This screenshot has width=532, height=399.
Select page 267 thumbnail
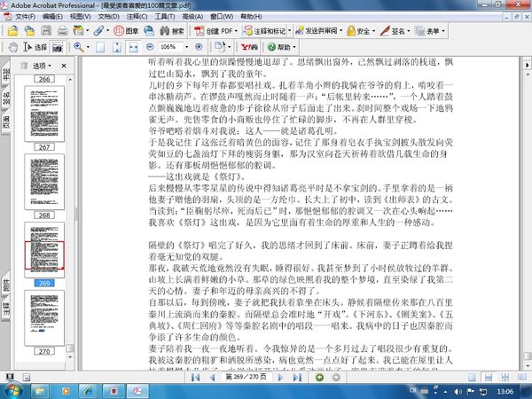[44, 113]
